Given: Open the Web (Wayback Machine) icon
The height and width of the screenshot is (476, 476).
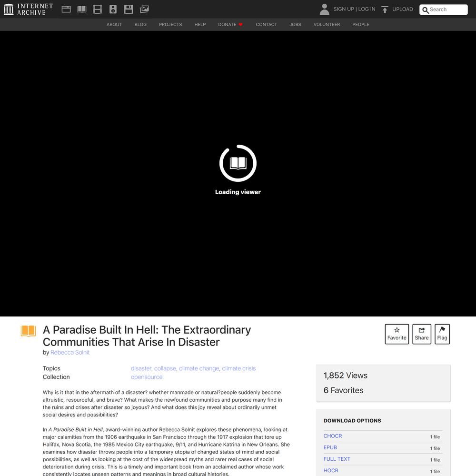Looking at the screenshot, I should [x=66, y=10].
